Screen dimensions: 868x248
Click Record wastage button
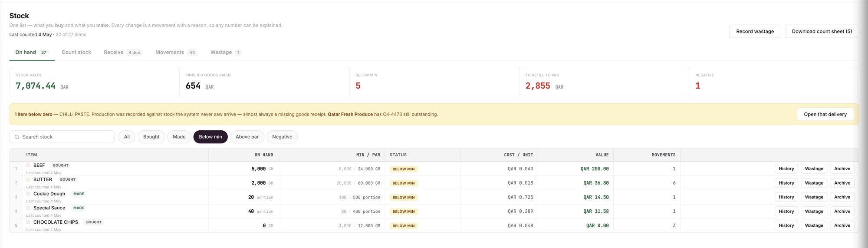tap(755, 31)
